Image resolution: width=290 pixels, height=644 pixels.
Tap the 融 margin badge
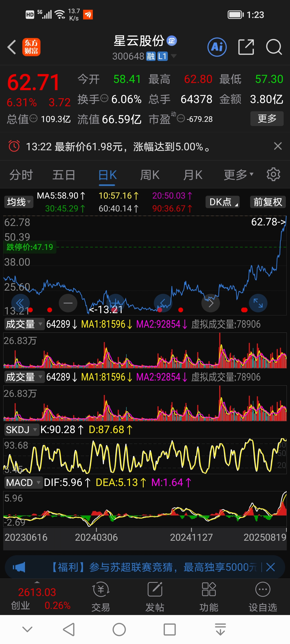151,56
